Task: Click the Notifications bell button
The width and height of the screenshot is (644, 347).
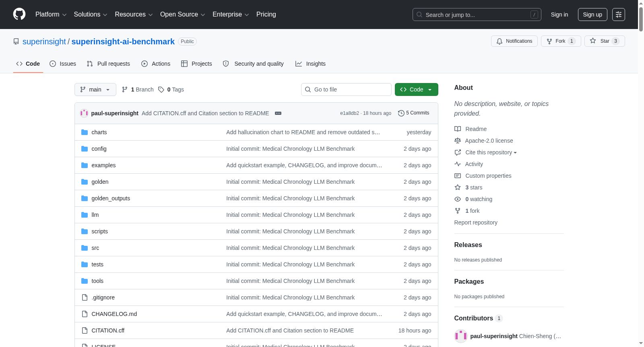Action: tap(514, 41)
